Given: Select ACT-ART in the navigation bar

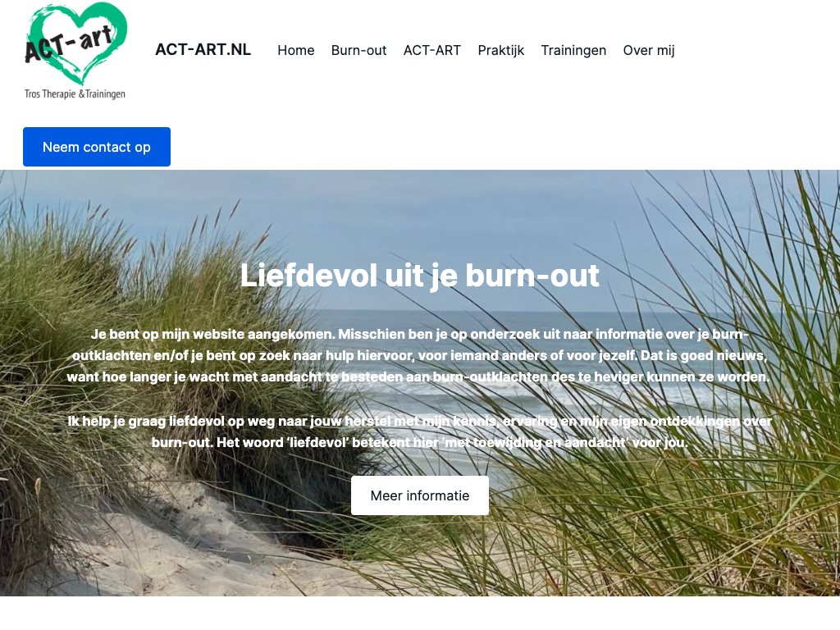Looking at the screenshot, I should (x=431, y=50).
